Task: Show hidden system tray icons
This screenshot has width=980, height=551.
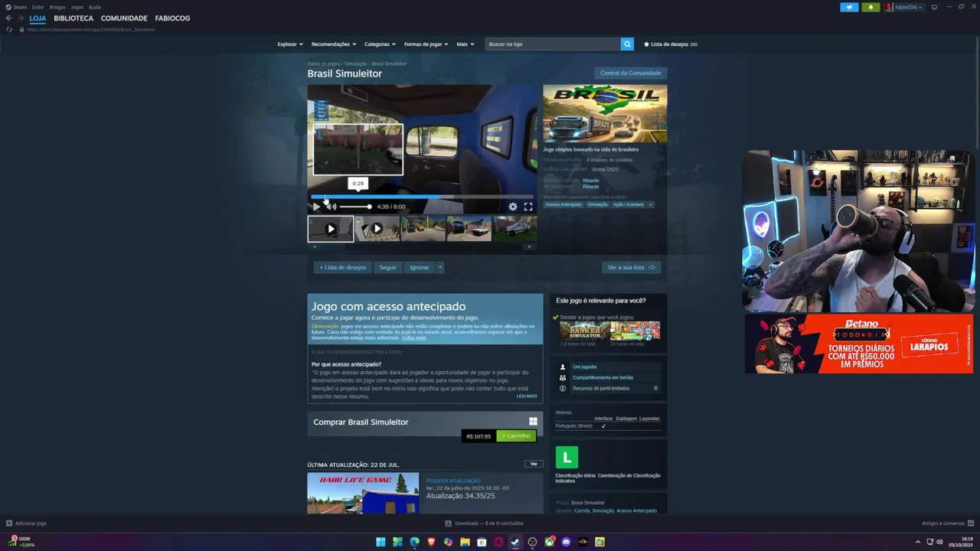Action: coord(918,542)
